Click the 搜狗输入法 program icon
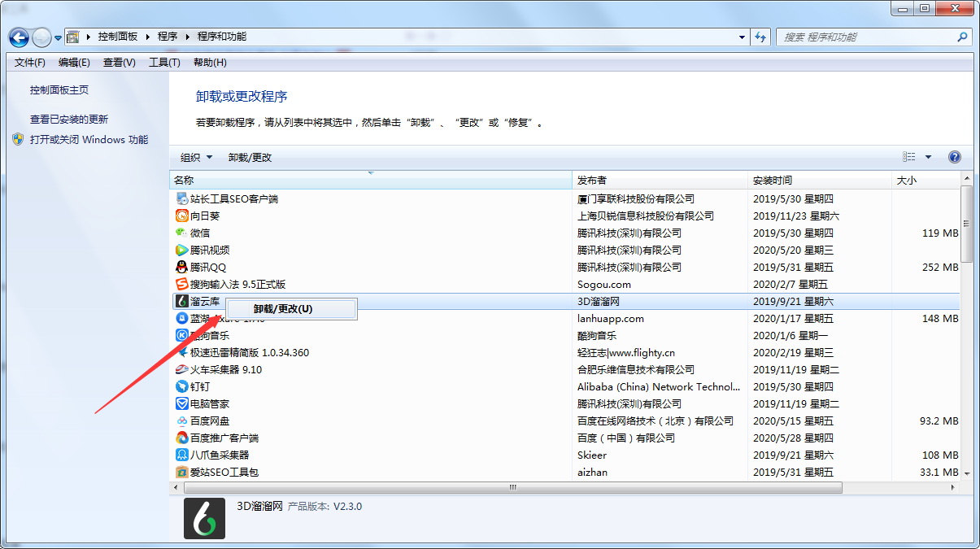 point(182,284)
